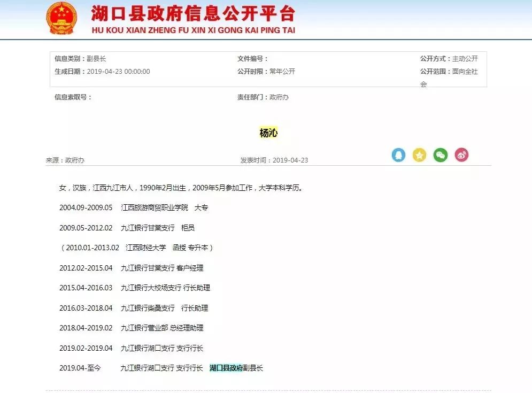Share via the green WeChat icon
Image resolution: width=532 pixels, height=393 pixels.
click(441, 155)
